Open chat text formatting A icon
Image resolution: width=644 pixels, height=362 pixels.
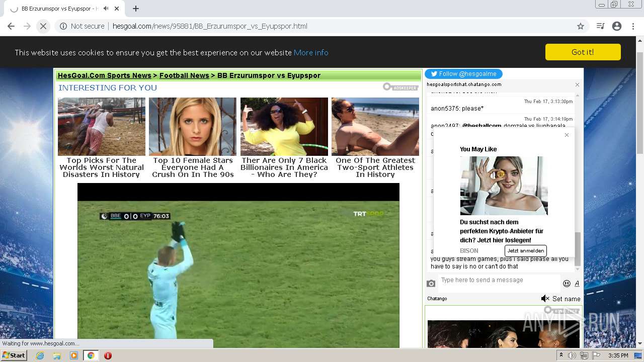coord(577,284)
